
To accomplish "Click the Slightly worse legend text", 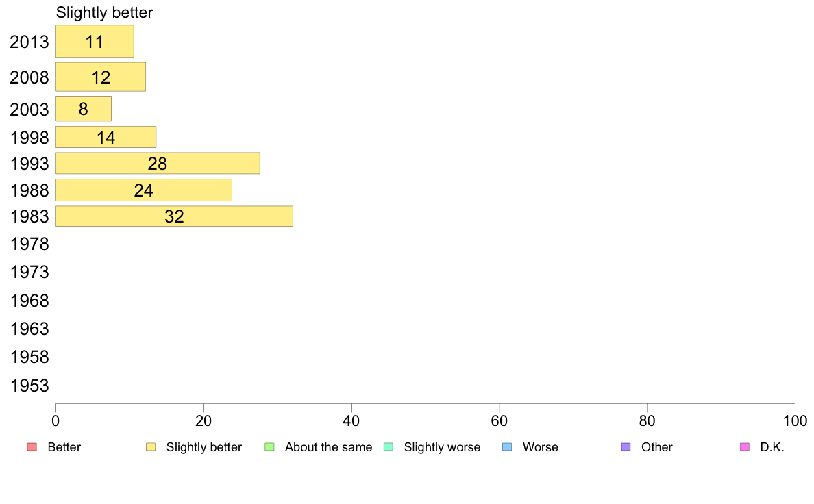I will click(443, 447).
